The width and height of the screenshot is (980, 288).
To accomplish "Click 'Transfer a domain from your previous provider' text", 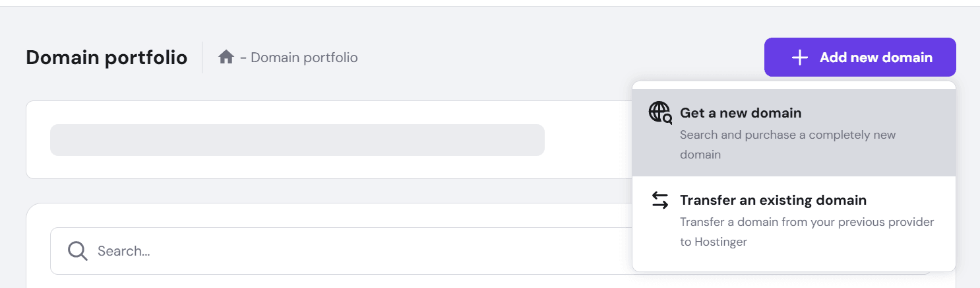I will 807,222.
